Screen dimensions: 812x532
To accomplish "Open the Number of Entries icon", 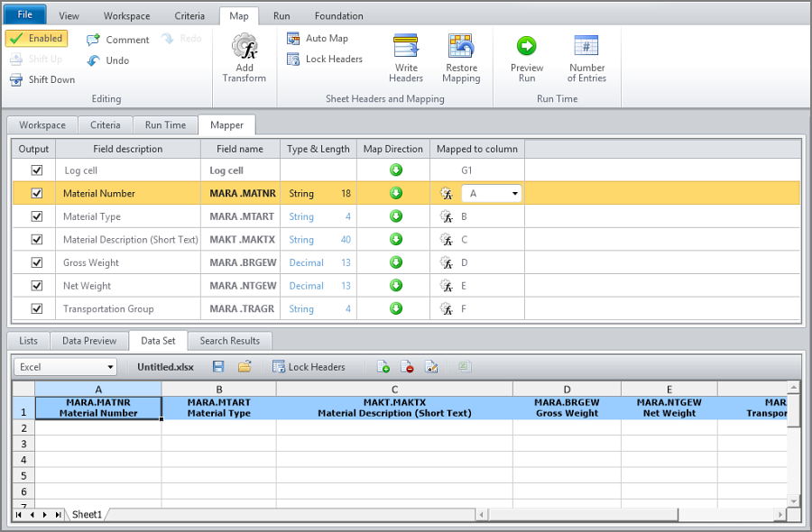I will [x=586, y=46].
